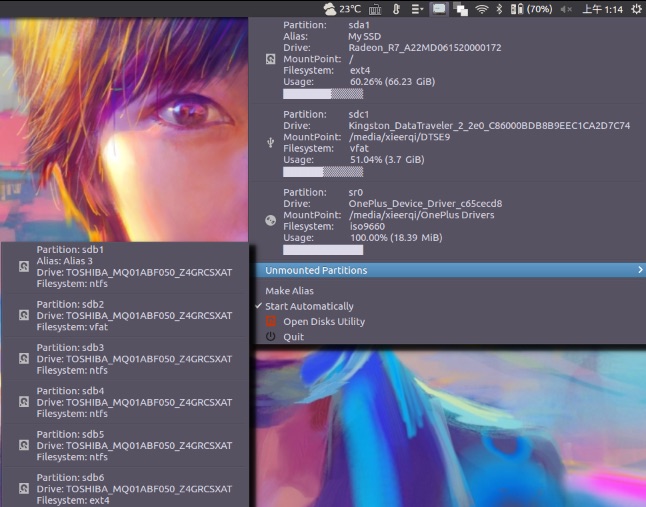Click the sr0 usage bar at 100%
The width and height of the screenshot is (646, 507).
(x=323, y=250)
